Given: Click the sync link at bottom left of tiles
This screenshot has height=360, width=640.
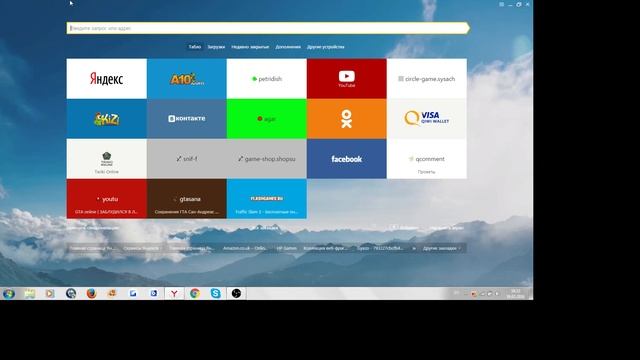Looking at the screenshot, I should pyautogui.click(x=93, y=228).
